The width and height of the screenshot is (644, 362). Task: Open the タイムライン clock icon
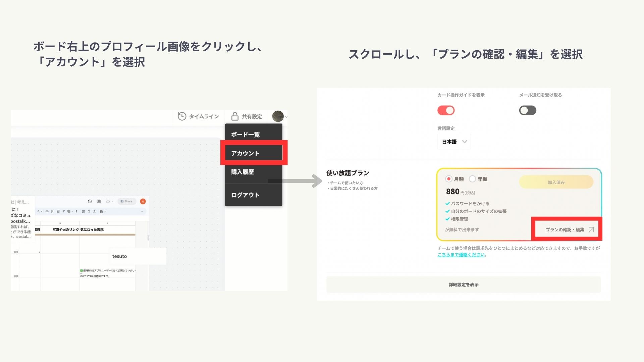pos(182,116)
